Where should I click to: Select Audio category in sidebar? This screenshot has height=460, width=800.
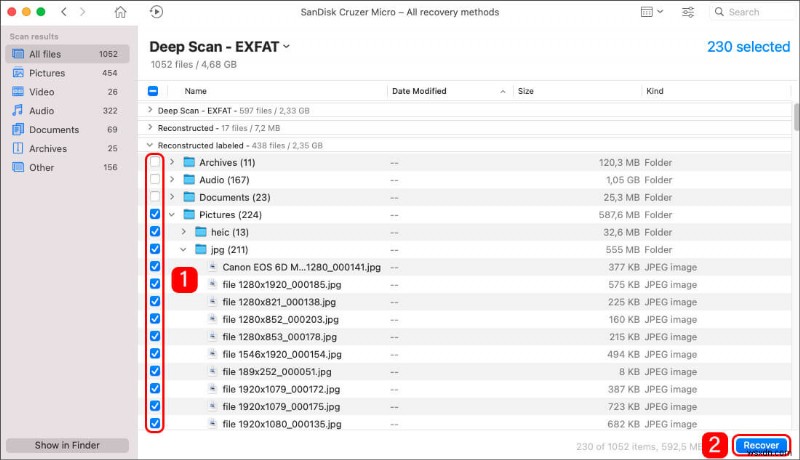coord(67,111)
